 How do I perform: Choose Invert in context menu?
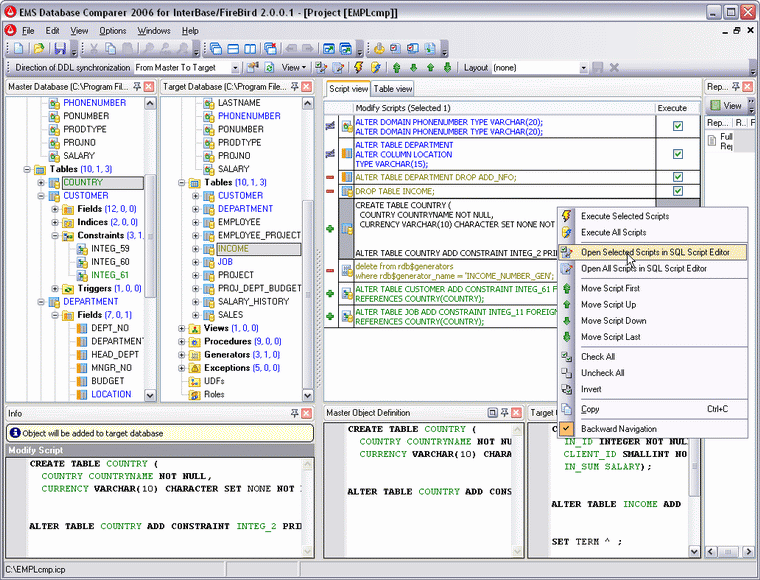[x=653, y=389]
